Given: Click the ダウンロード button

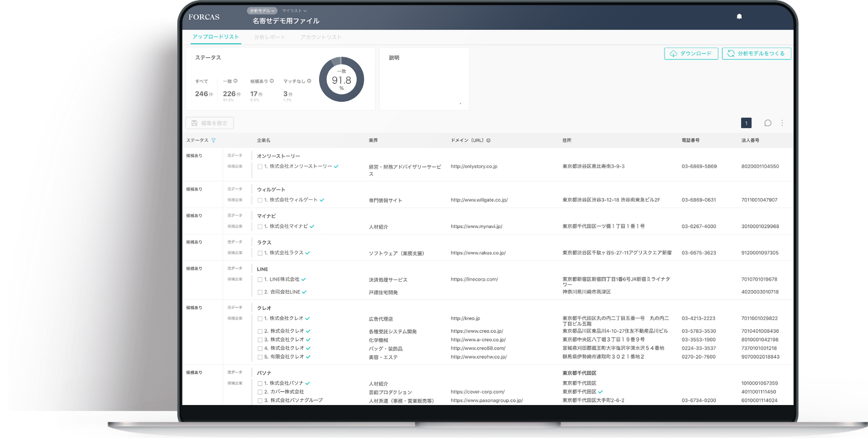Looking at the screenshot, I should pos(691,53).
